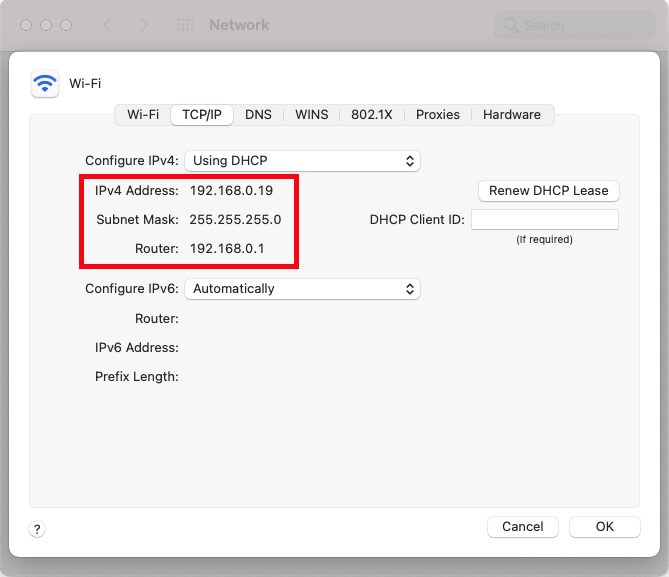Click the forward arrow in the toolbar
Screen dimensions: 669x577
pyautogui.click(x=144, y=25)
